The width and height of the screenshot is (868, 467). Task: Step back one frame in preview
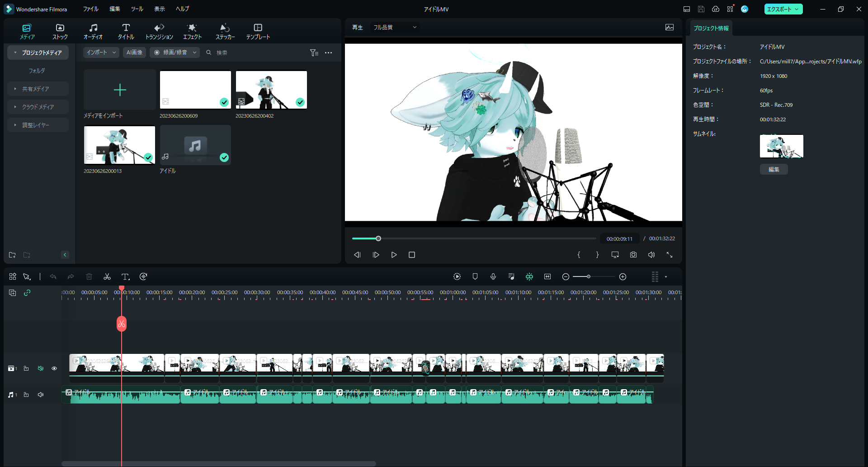[x=357, y=255]
